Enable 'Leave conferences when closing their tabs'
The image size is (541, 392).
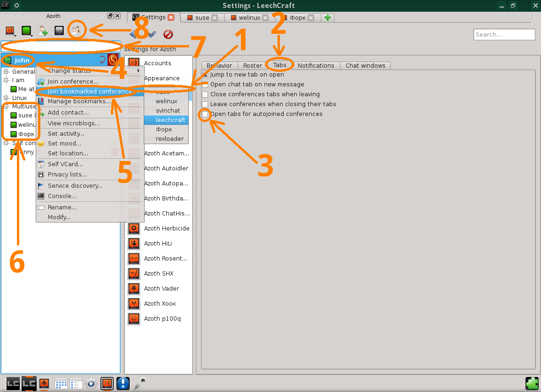click(205, 104)
